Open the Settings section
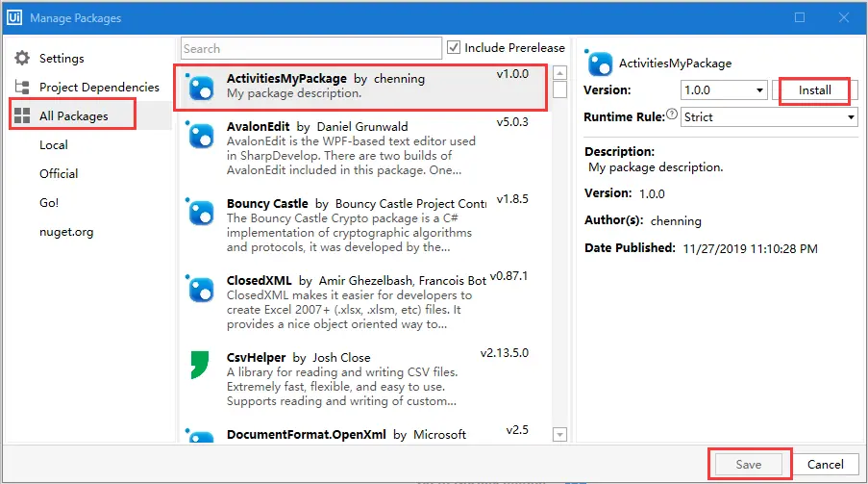This screenshot has width=868, height=484. (x=62, y=58)
